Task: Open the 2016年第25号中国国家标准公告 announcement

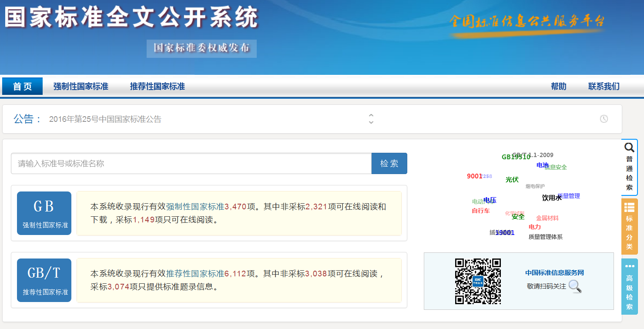Action: [104, 118]
